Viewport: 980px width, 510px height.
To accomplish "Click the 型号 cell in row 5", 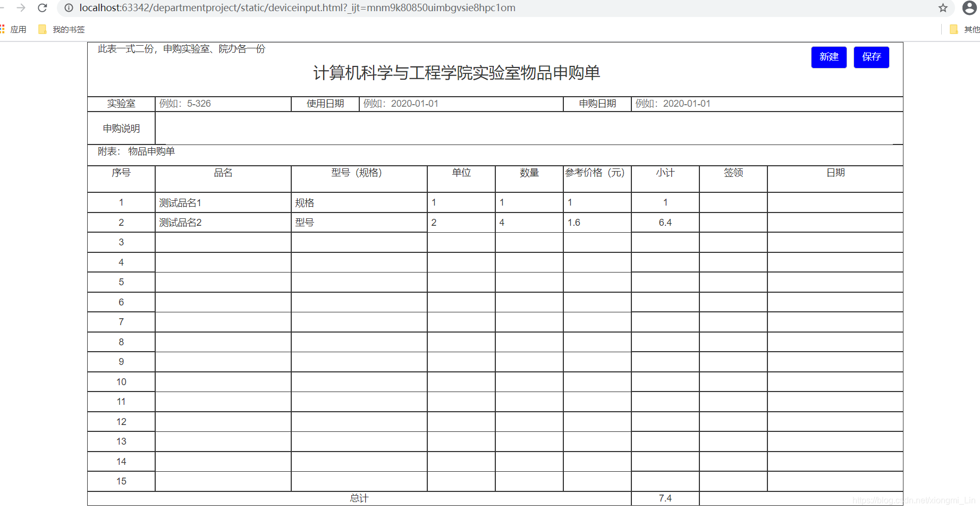I will point(359,282).
